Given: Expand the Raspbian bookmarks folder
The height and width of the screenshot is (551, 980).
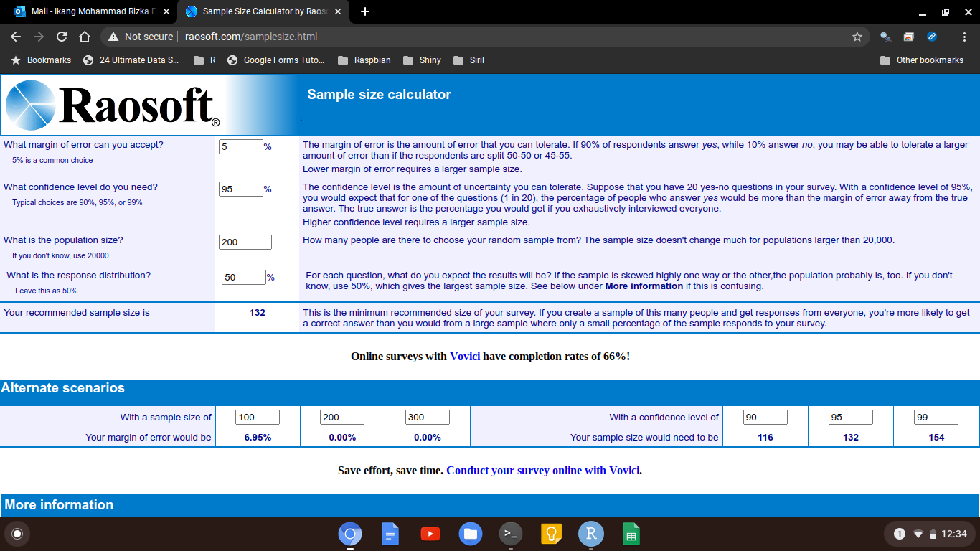Looking at the screenshot, I should [x=364, y=60].
